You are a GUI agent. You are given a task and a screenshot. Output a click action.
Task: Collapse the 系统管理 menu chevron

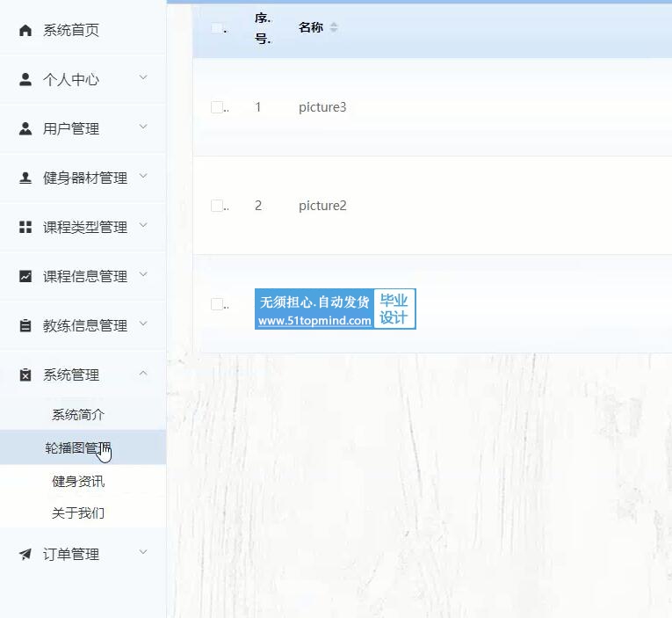coord(143,373)
